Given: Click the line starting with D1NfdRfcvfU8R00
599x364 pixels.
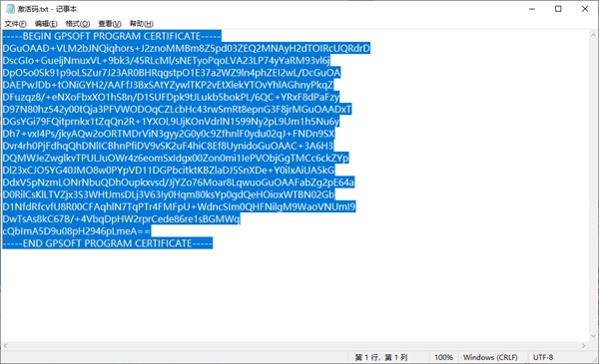Looking at the screenshot, I should [x=179, y=206].
